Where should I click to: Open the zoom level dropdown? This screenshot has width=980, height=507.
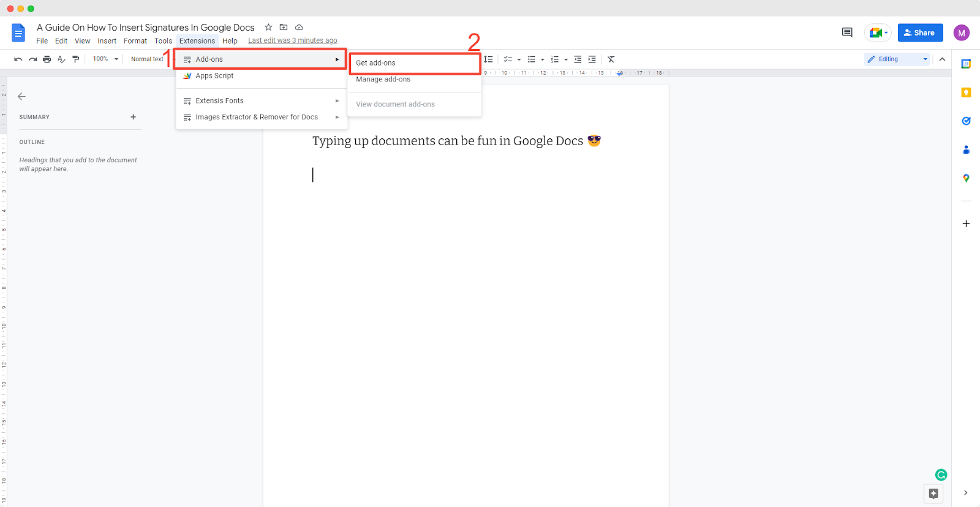click(x=105, y=59)
